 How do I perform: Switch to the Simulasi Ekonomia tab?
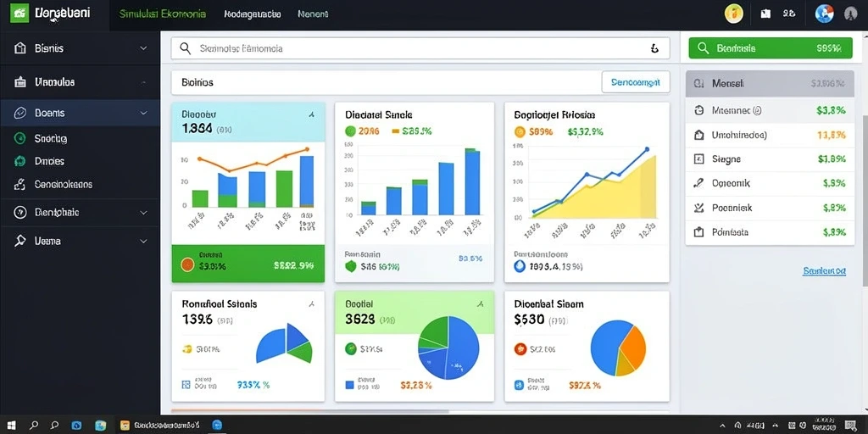pos(164,14)
